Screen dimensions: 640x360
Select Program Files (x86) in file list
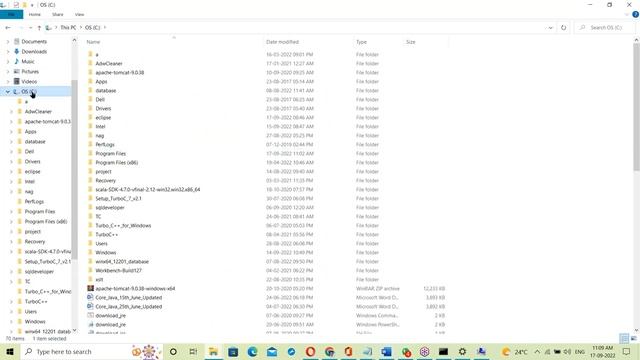[x=117, y=162]
